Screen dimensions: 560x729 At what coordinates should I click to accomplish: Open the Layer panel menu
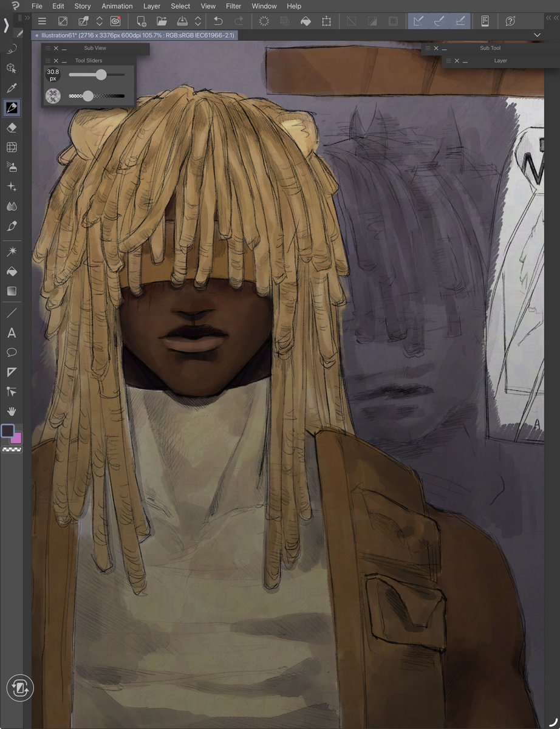449,61
